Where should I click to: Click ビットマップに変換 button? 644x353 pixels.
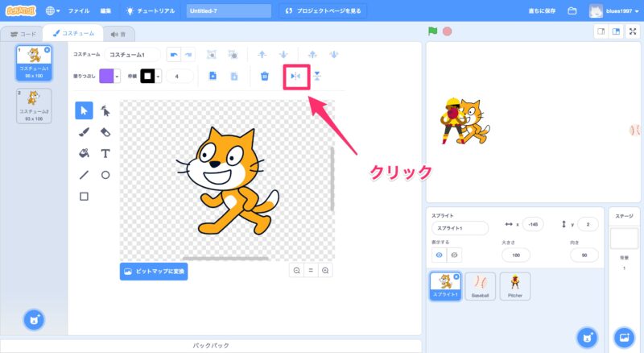153,272
